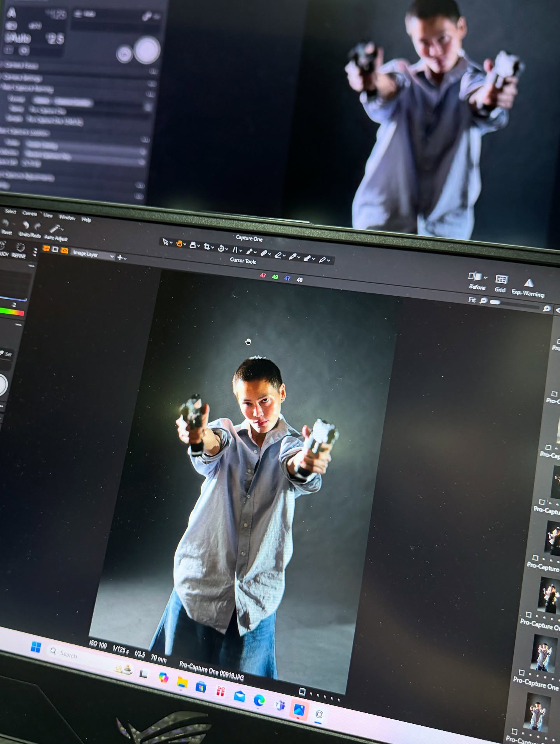Click the zoom-out magnifier beside Fit
Image resolution: width=560 pixels, height=744 pixels.
tap(483, 300)
